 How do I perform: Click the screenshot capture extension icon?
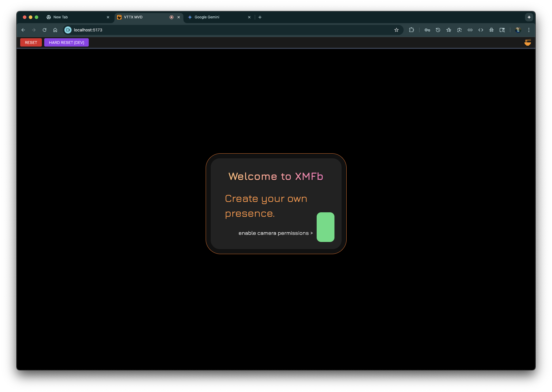459,30
